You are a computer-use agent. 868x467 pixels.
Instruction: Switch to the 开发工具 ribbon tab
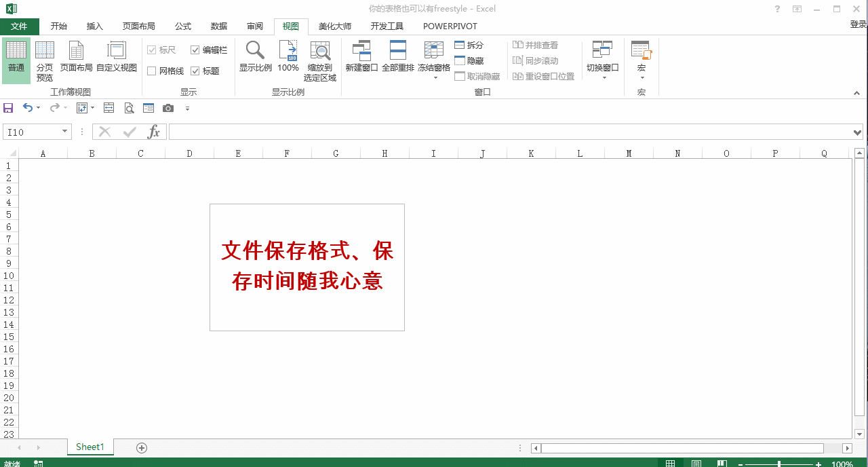coord(387,26)
